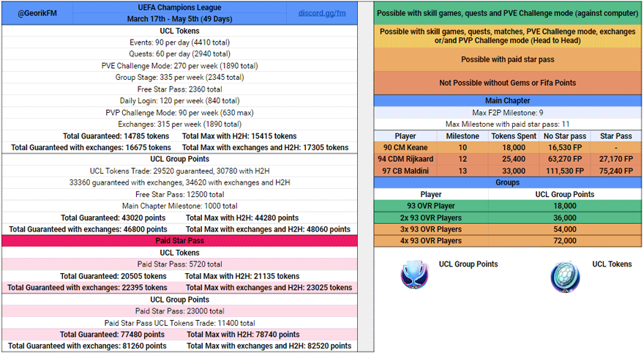Viewport: 644px width, 353px height.
Task: Click the green legend cell about PVE Challenge mode
Action: [x=508, y=13]
